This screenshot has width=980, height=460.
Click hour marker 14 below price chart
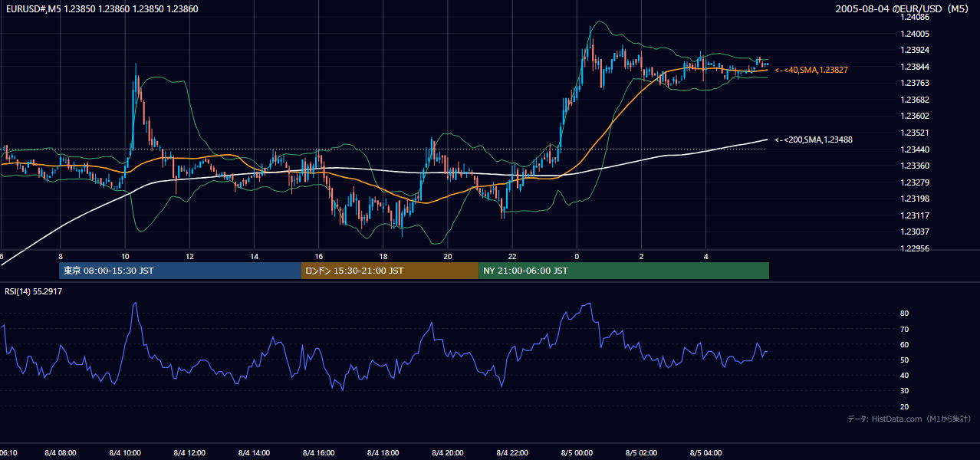tap(254, 257)
